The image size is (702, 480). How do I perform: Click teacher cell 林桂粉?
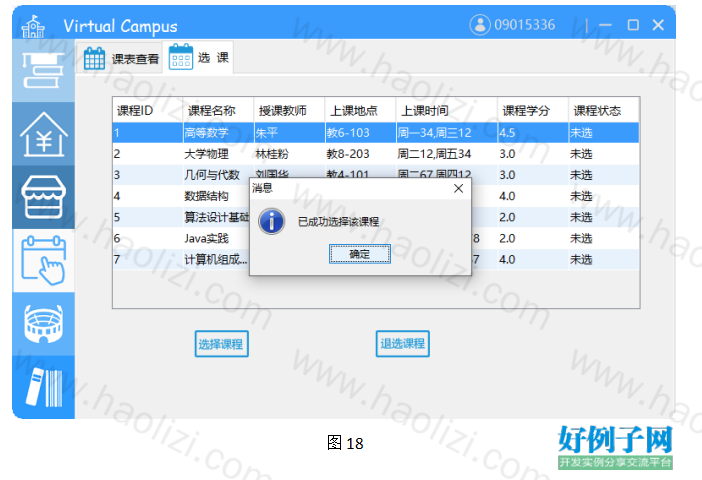(289, 154)
